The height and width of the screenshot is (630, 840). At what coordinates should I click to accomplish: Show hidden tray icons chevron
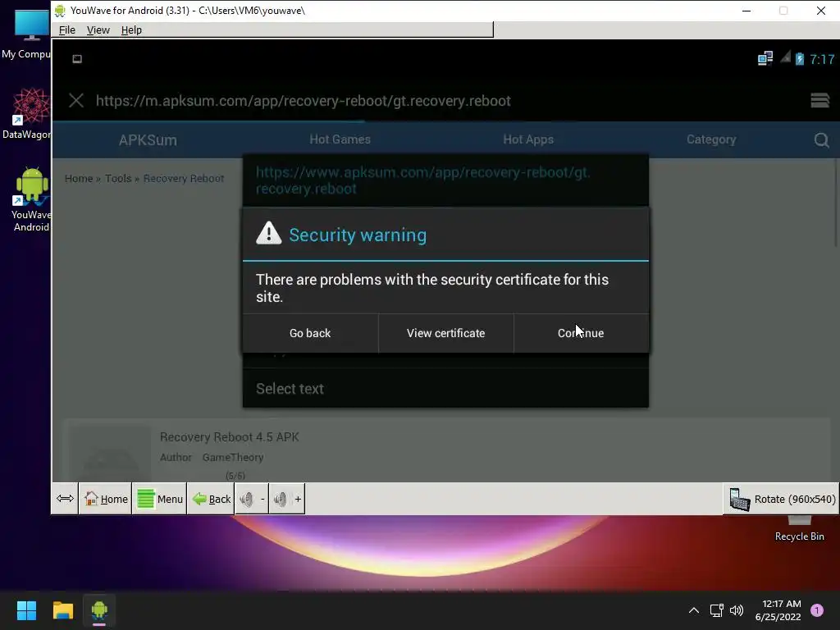694,610
